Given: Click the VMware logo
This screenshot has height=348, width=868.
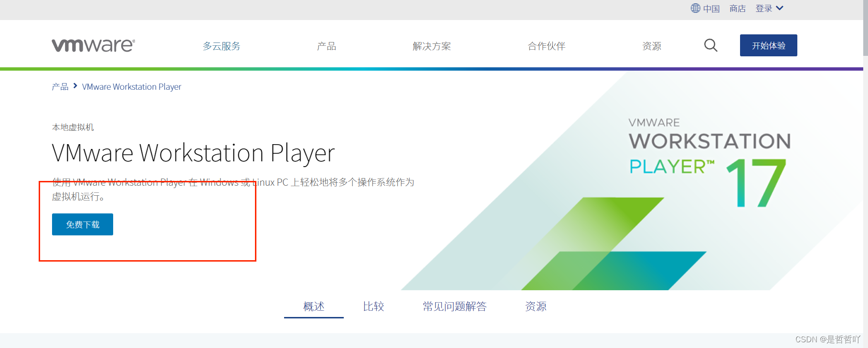Looking at the screenshot, I should click(x=93, y=45).
